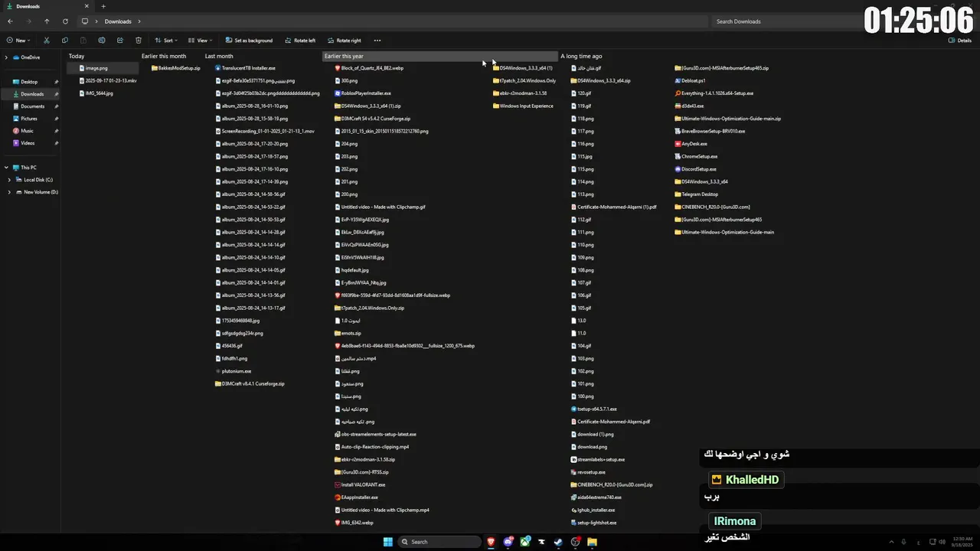Go back with the left arrow

[10, 21]
